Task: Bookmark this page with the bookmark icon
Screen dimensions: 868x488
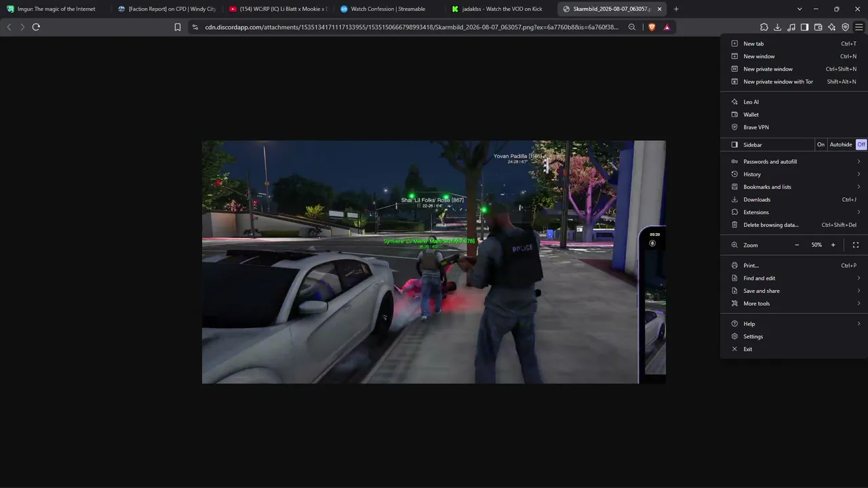Action: [178, 27]
